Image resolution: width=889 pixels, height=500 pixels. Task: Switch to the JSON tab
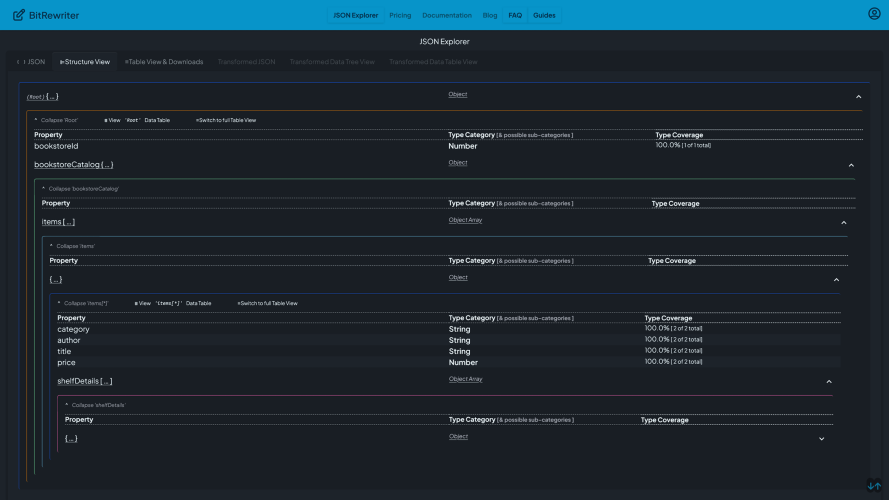pyautogui.click(x=31, y=62)
